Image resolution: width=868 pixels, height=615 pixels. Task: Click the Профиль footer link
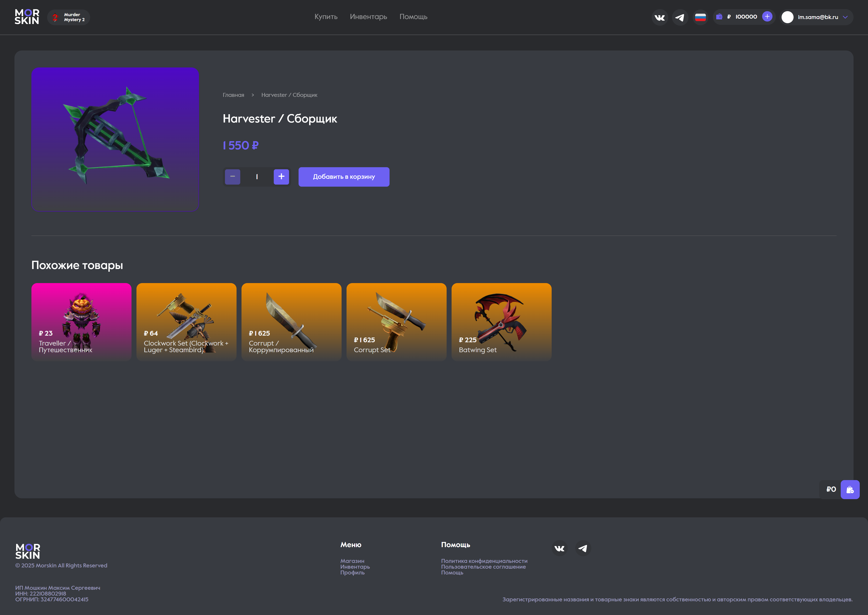pos(352,573)
